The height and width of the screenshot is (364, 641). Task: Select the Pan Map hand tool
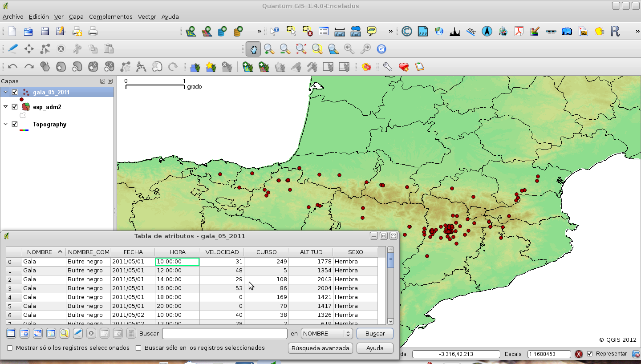tap(253, 49)
